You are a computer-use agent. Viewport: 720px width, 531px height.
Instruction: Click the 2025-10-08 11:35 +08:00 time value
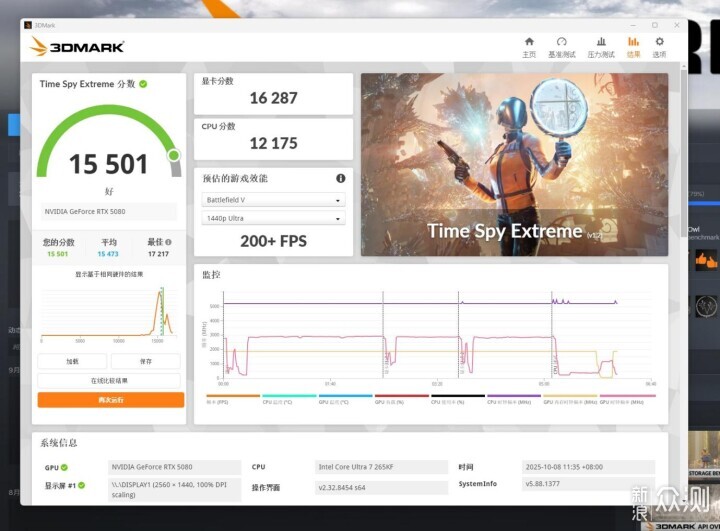(588, 467)
